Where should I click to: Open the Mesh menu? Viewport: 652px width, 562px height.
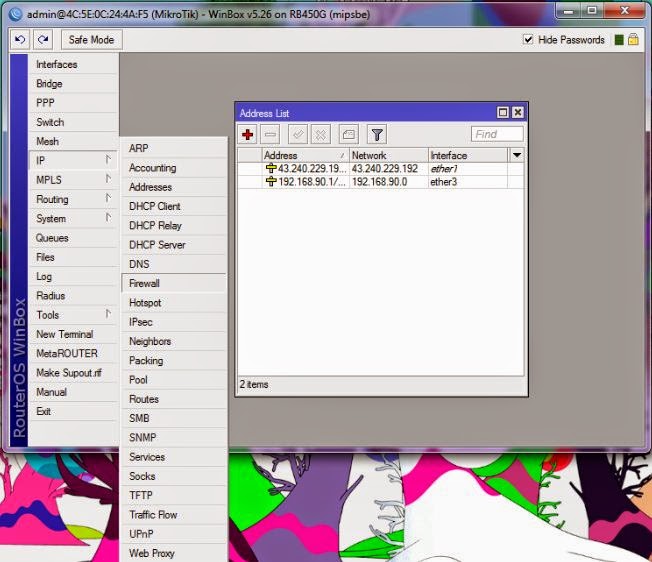pyautogui.click(x=73, y=141)
